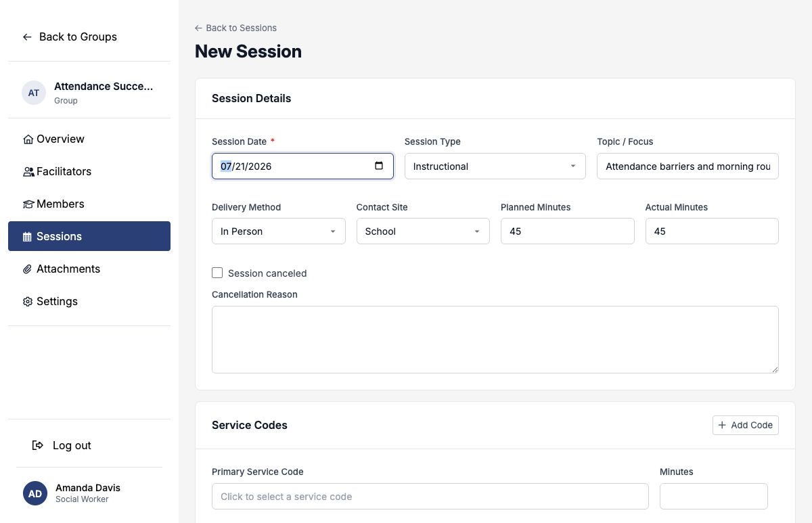Open Settings in the sidebar
This screenshot has height=523, width=812.
click(89, 301)
